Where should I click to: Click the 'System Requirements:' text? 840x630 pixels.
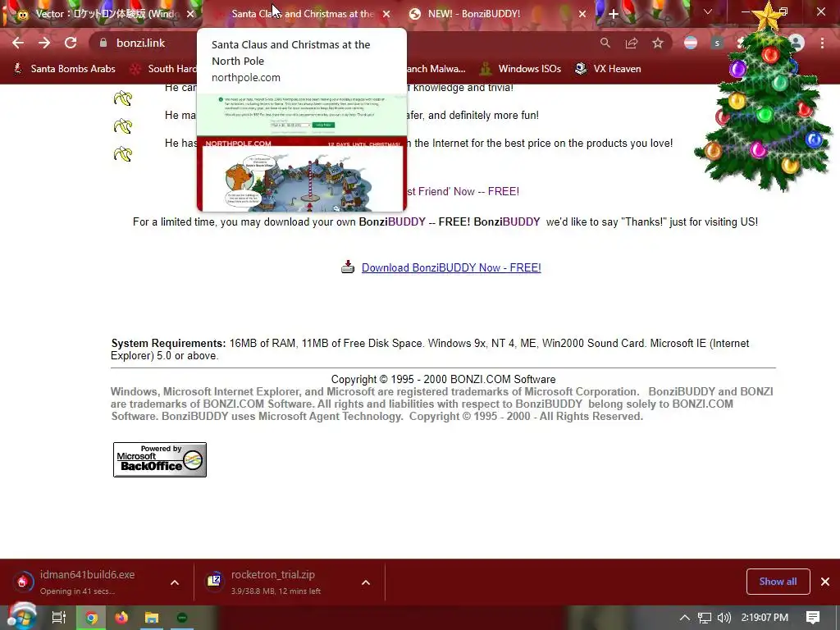tap(168, 344)
